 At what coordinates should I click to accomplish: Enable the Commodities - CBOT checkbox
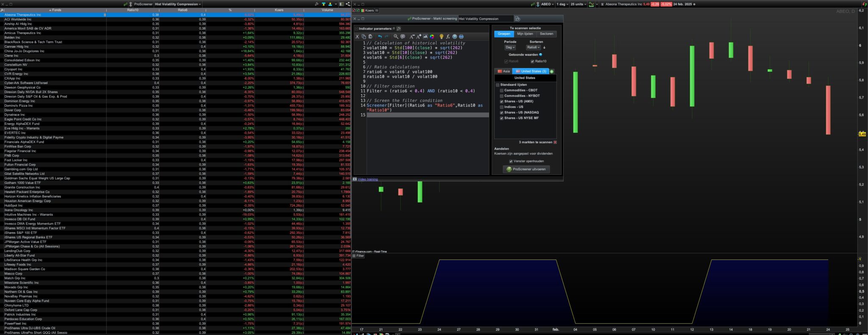pos(502,90)
